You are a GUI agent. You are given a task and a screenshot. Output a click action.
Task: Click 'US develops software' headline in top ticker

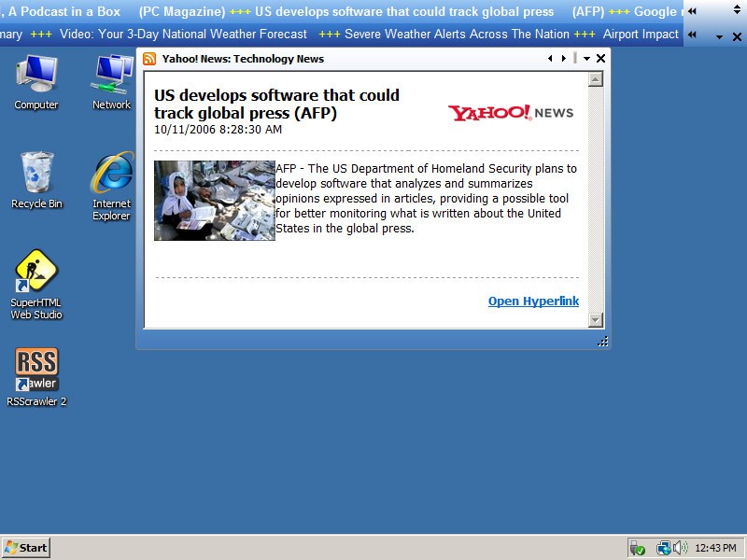[404, 11]
